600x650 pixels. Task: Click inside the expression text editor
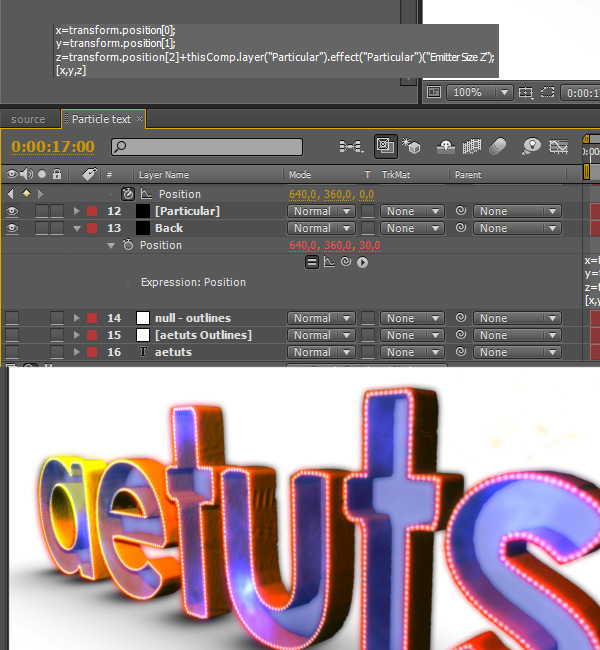coord(277,51)
